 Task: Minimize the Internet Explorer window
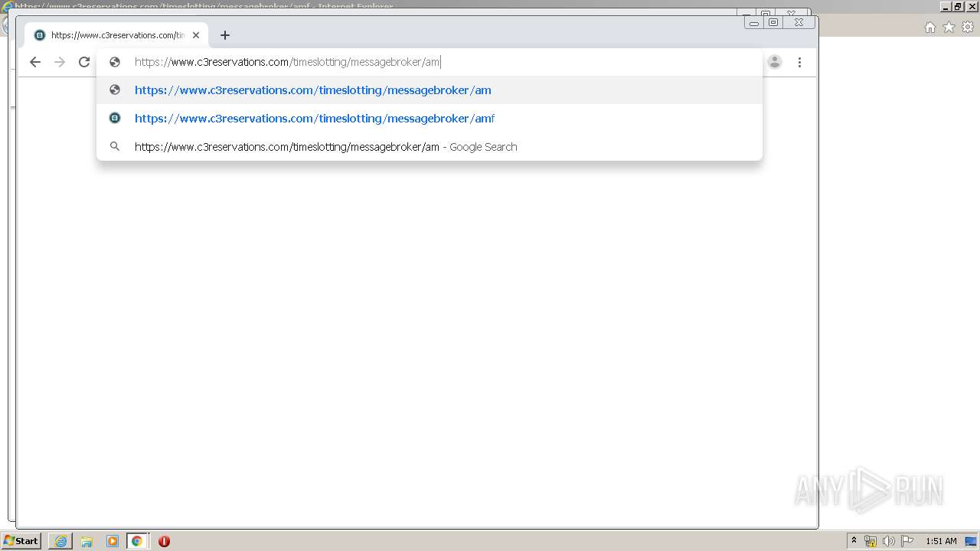click(x=946, y=6)
